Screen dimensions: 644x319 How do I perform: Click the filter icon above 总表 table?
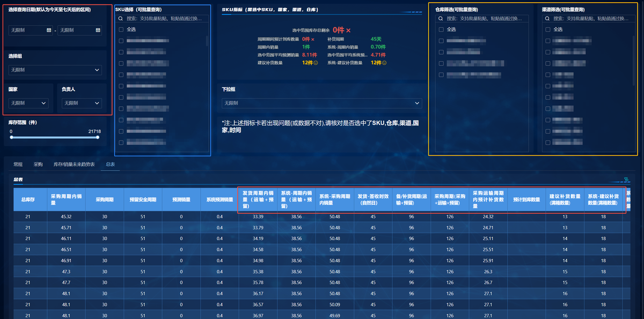click(x=626, y=180)
